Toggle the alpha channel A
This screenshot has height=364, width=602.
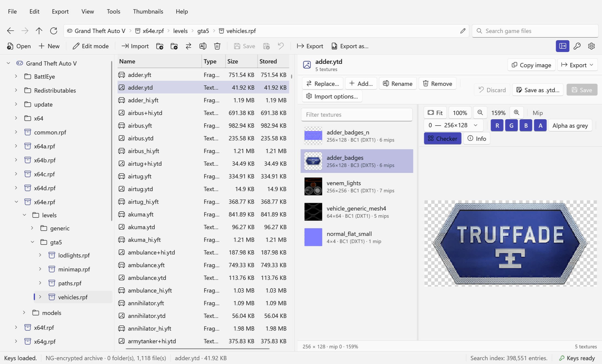pyautogui.click(x=540, y=125)
